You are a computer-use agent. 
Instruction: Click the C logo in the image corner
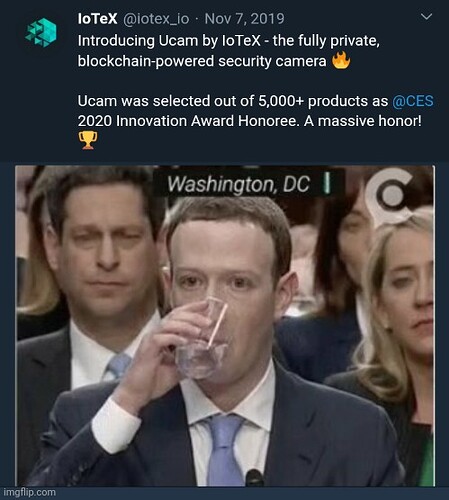(388, 195)
